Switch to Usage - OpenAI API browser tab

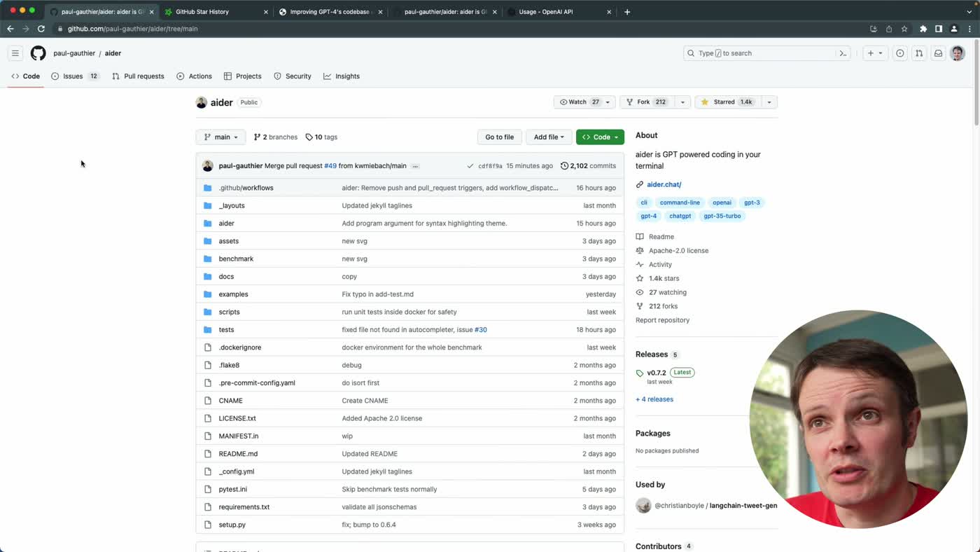[559, 12]
